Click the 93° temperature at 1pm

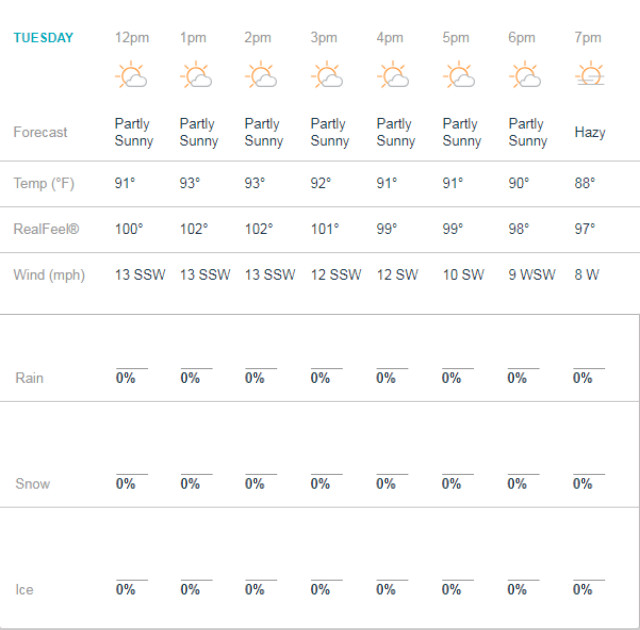click(190, 183)
